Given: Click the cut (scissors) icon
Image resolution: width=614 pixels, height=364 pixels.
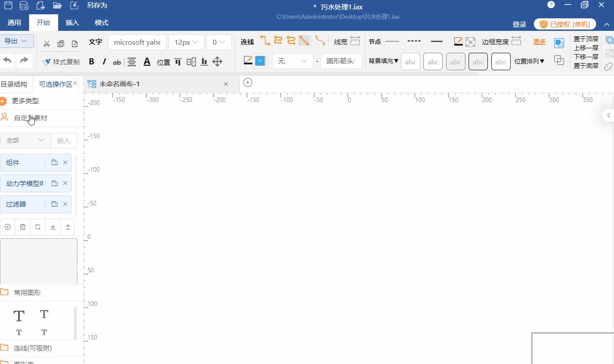Looking at the screenshot, I should point(47,44).
